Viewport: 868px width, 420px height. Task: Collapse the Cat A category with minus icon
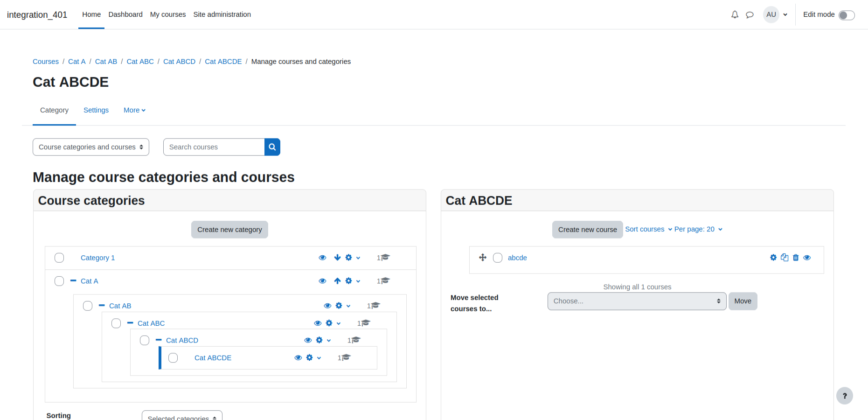[x=73, y=280]
